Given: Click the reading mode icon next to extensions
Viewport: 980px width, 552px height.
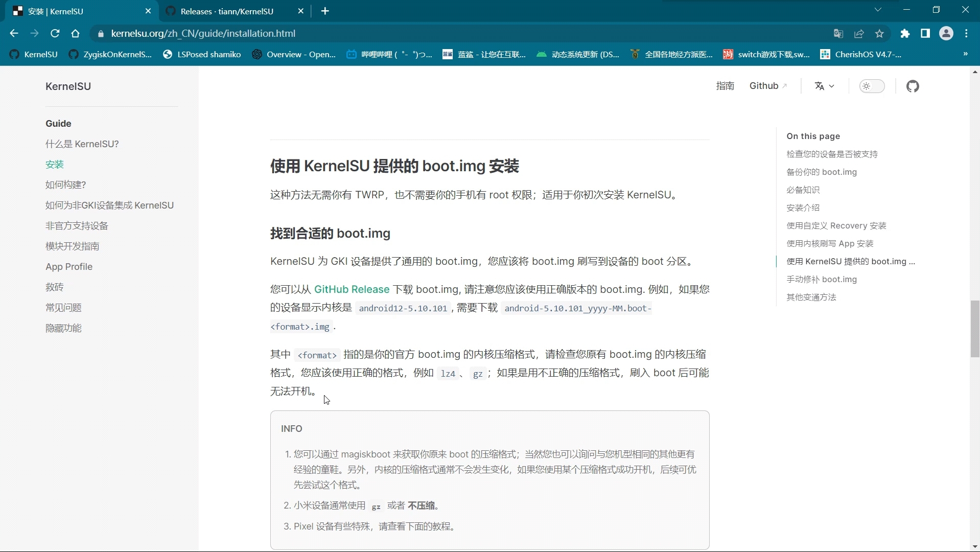Looking at the screenshot, I should (x=926, y=33).
